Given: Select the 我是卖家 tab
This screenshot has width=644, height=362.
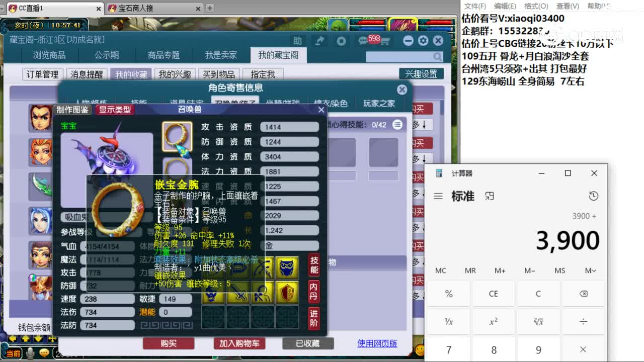Looking at the screenshot, I should point(221,55).
